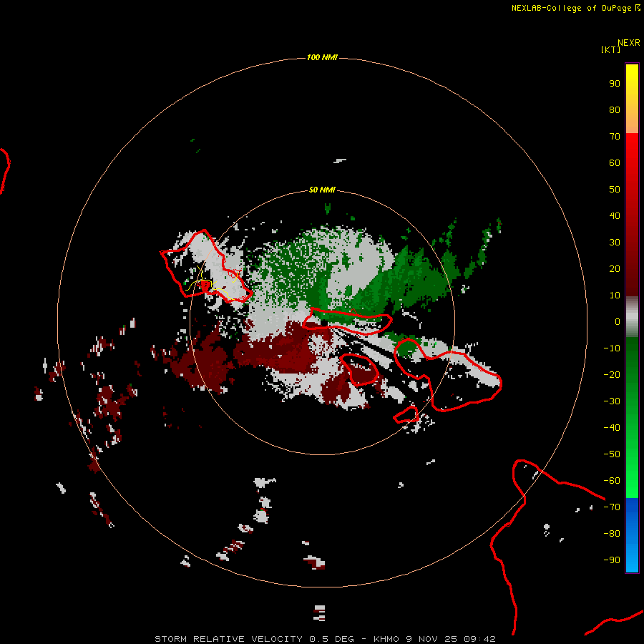Click the Storm Relative Velocity caption at bottom

325,639
